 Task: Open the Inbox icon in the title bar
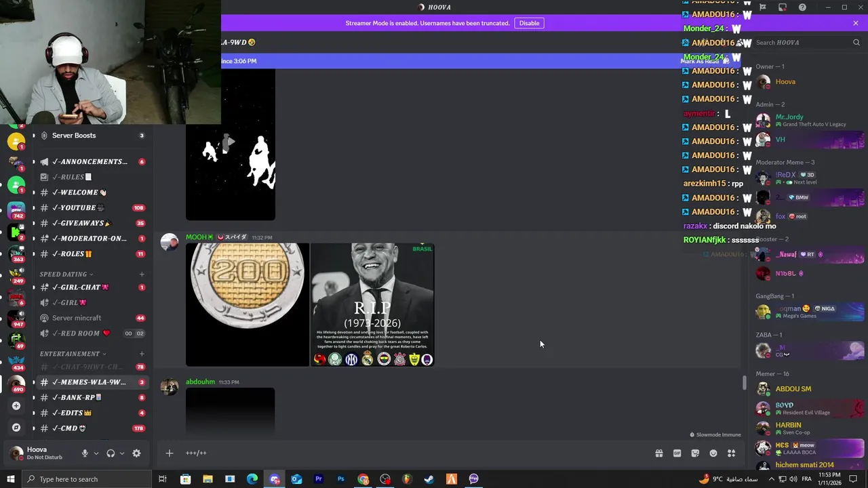783,7
